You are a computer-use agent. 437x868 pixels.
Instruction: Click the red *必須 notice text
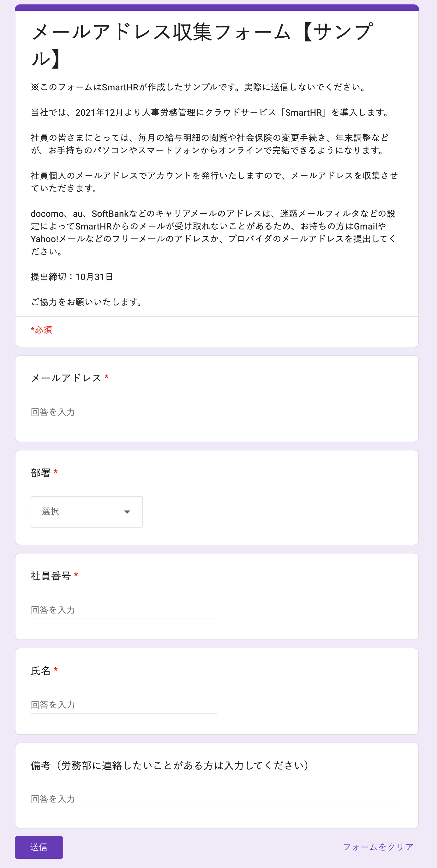pos(41,330)
